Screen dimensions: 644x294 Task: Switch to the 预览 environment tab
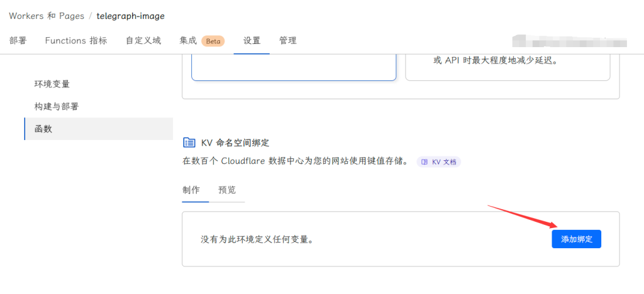pyautogui.click(x=227, y=190)
